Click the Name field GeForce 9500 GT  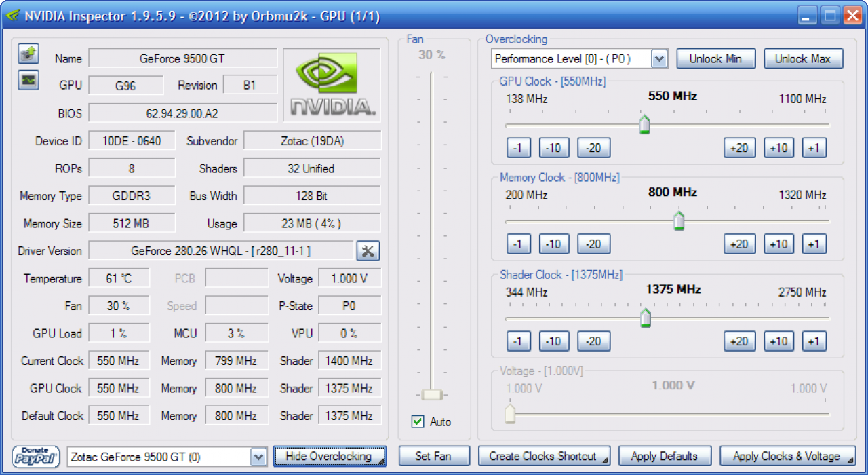[x=182, y=58]
